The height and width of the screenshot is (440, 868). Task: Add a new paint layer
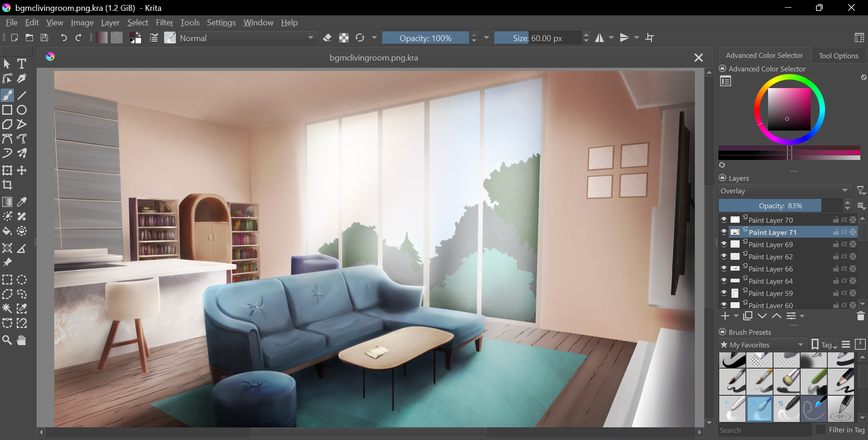click(x=725, y=316)
